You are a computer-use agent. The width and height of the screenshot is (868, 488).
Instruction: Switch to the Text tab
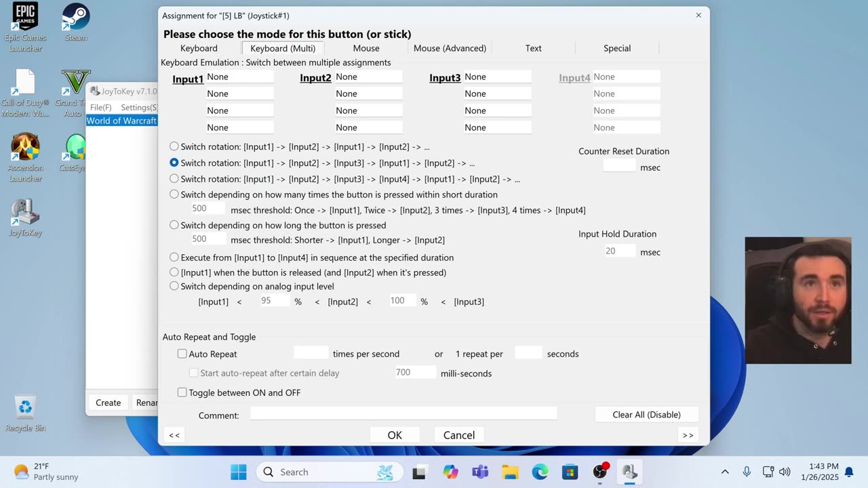pos(533,48)
